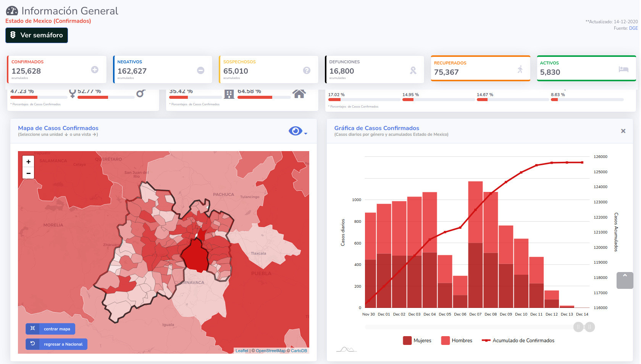Click the DEFUNCIONES 16,800 card
This screenshot has width=641, height=364.
click(375, 69)
